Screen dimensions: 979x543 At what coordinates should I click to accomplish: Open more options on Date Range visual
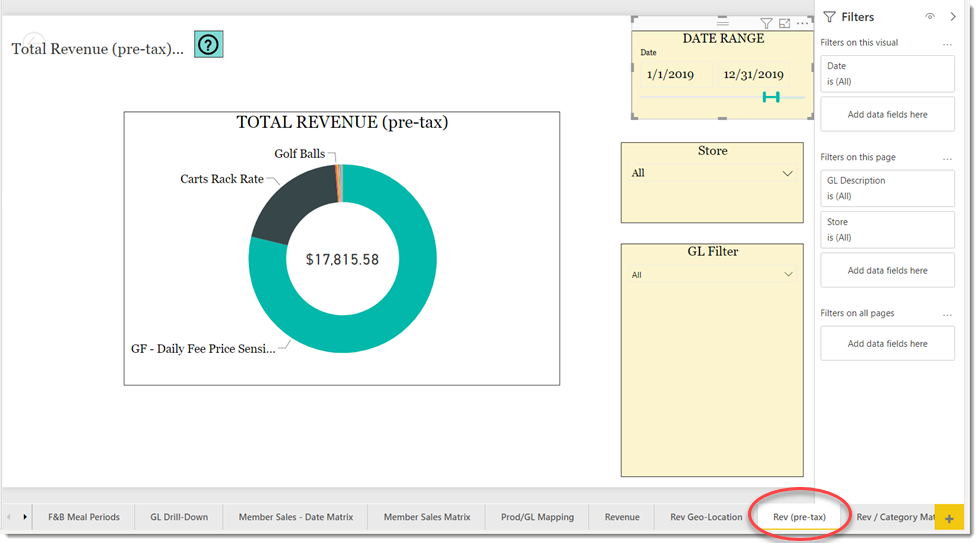pos(803,24)
